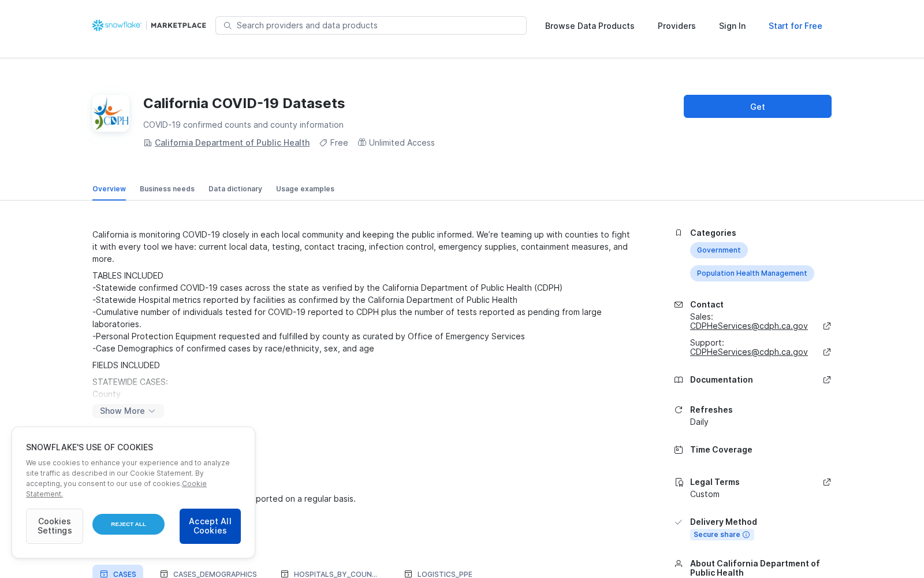Select the CASES table tab
This screenshot has width=924, height=578.
tap(118, 572)
